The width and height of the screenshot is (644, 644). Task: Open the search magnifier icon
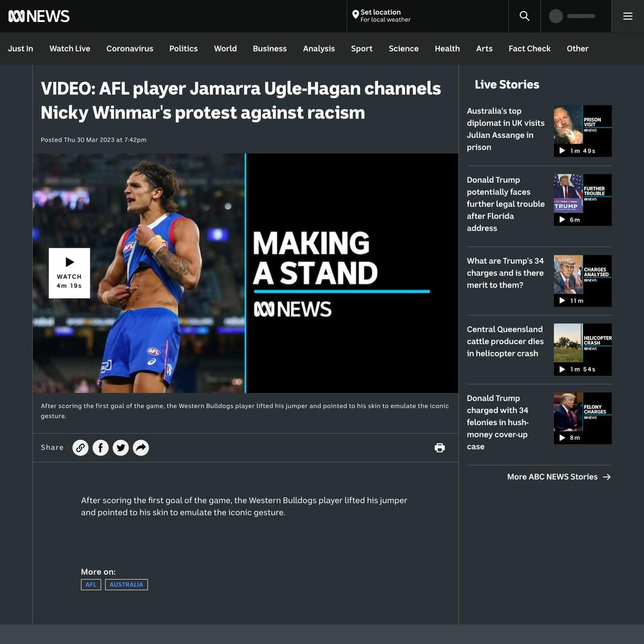(x=524, y=16)
